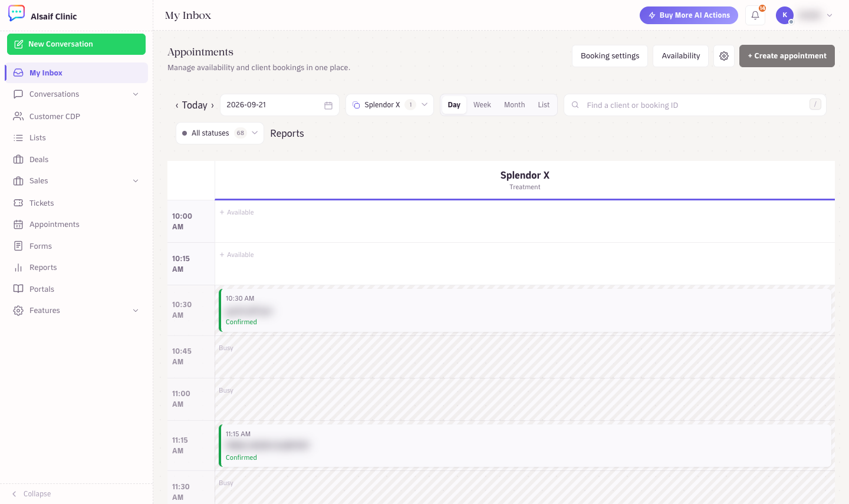
Task: Click the search magnifier icon
Action: point(575,105)
